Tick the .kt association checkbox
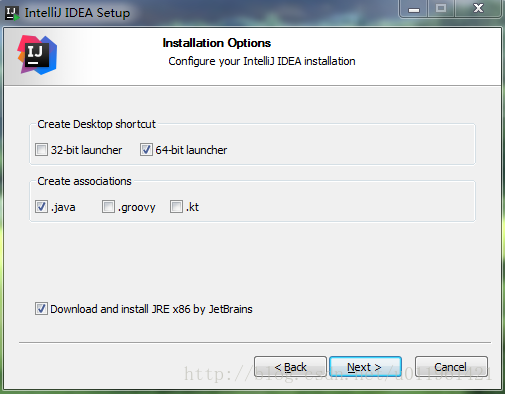 click(176, 207)
